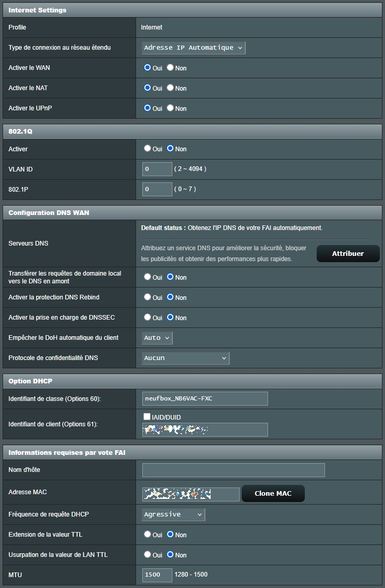
Task: Enable DNS Rebind protection with Oui
Action: click(x=147, y=297)
